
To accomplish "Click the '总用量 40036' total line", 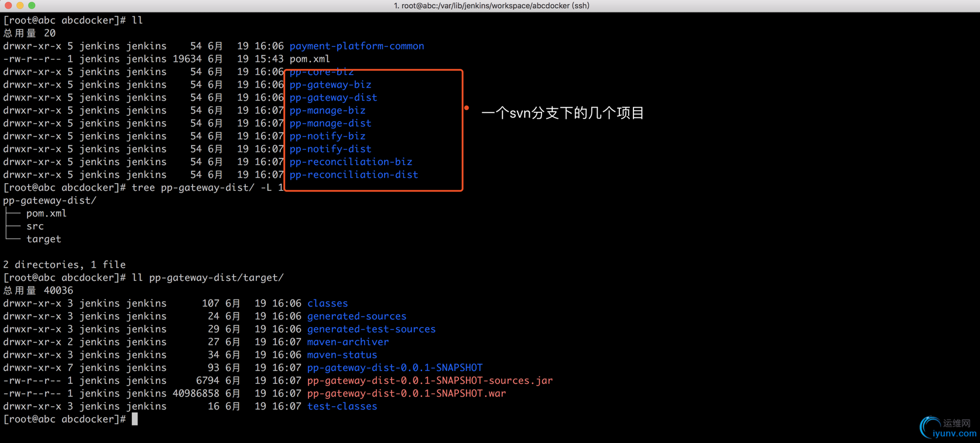I will pyautogui.click(x=38, y=290).
